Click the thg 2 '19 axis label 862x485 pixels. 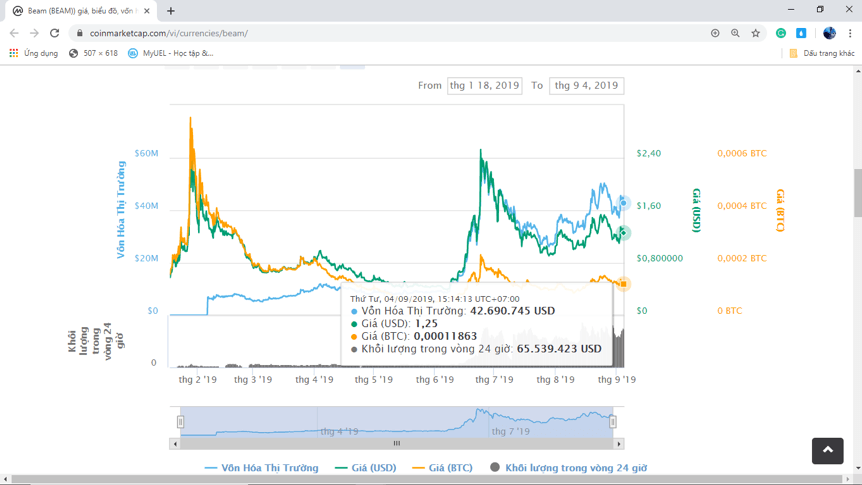(197, 379)
